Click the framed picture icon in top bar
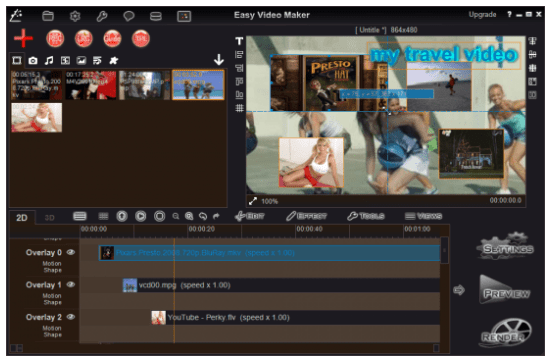550x363 pixels. 184,16
